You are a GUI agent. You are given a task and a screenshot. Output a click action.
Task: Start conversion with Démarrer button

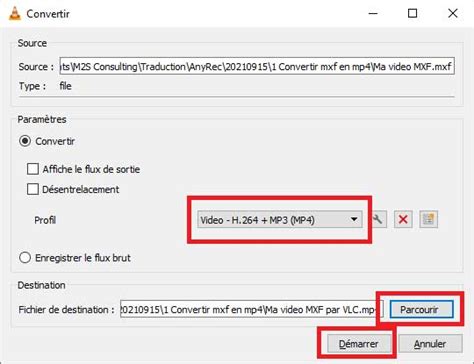coord(358,344)
